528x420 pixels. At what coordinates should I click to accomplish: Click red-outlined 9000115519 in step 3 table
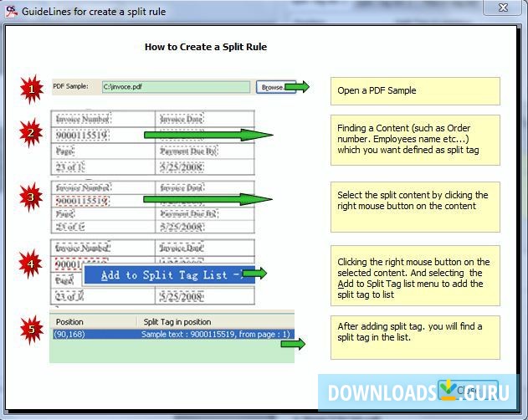click(x=83, y=201)
